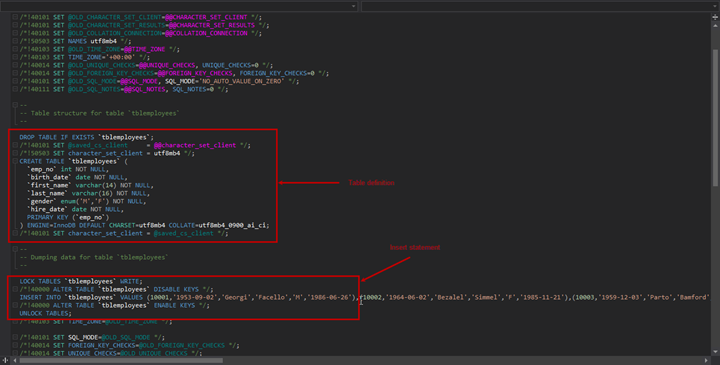Click the split-window icon above the vertical scrollbar

[715, 17]
